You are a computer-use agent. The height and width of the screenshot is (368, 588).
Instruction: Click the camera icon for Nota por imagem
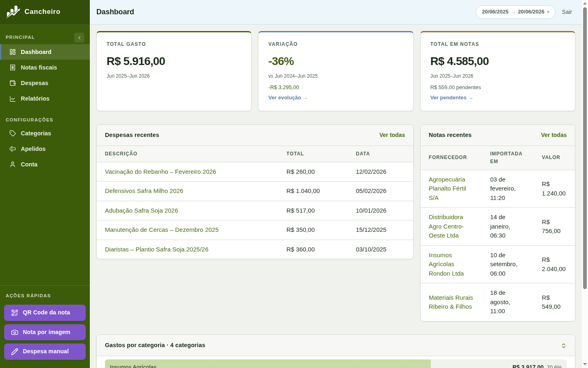pos(15,332)
